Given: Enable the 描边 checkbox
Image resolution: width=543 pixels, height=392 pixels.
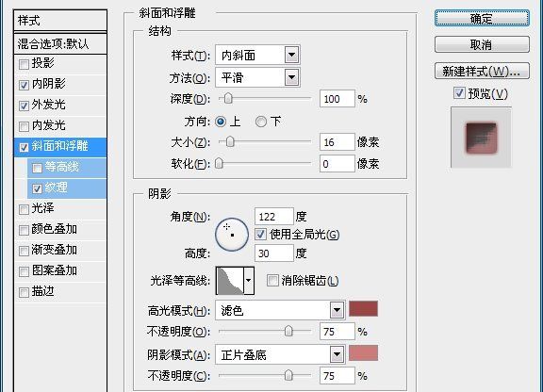Looking at the screenshot, I should coord(24,293).
